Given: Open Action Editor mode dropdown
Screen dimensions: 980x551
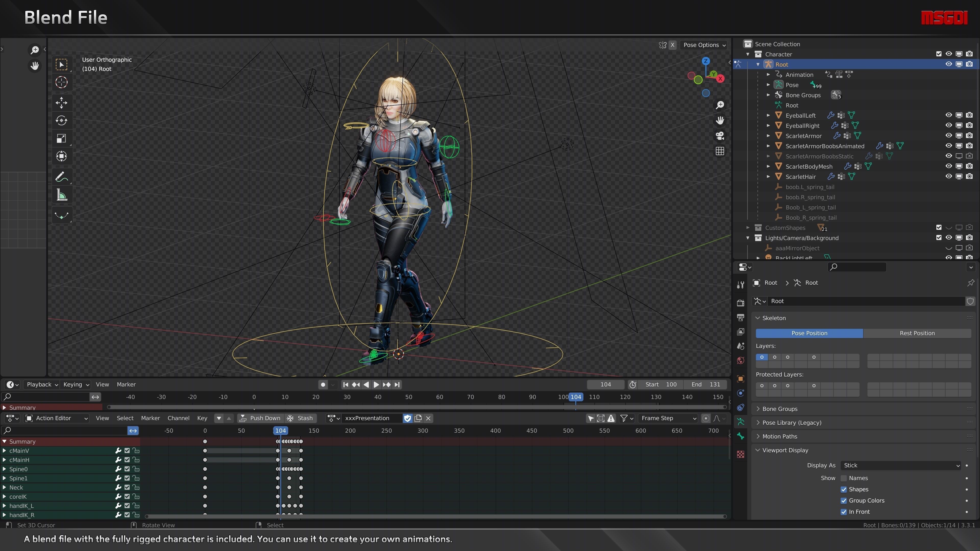Looking at the screenshot, I should [56, 418].
